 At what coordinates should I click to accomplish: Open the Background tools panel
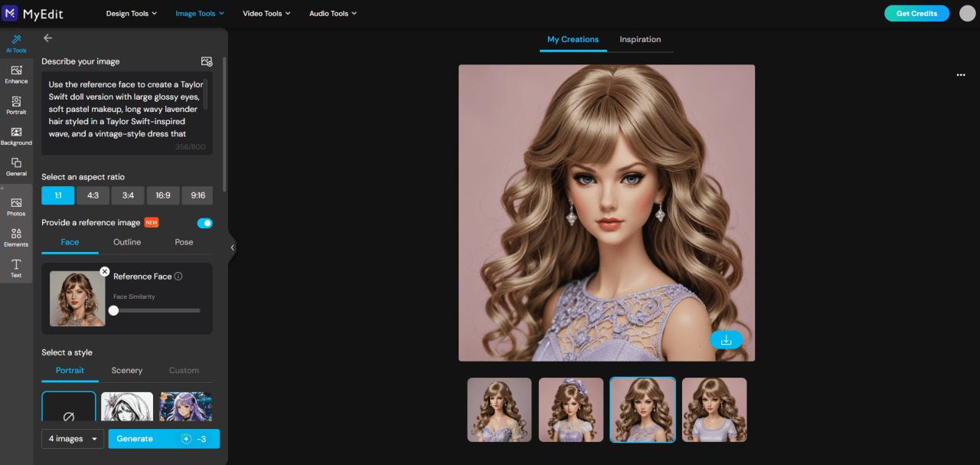16,136
